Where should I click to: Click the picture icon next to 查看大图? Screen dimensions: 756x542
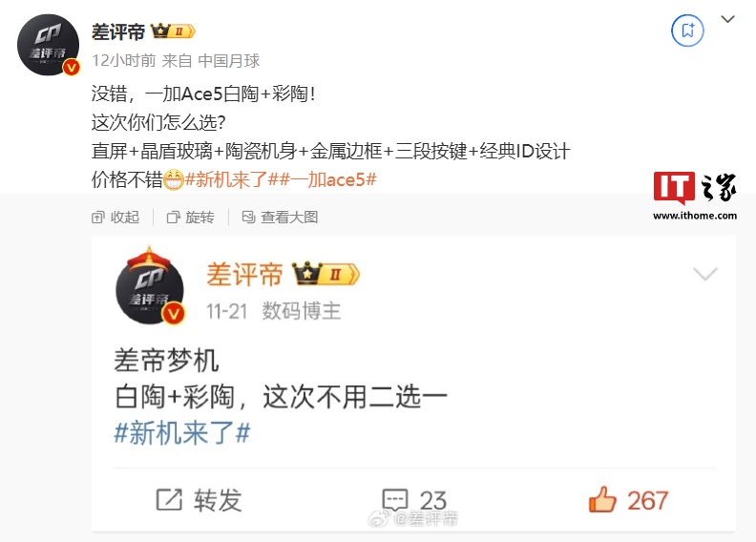point(248,218)
